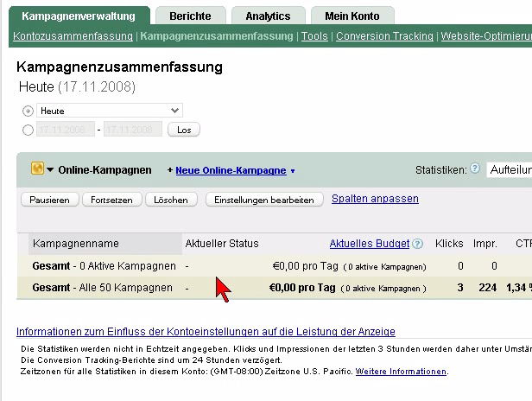Open the Statistiken view dropdown
The height and width of the screenshot is (401, 532).
(509, 170)
